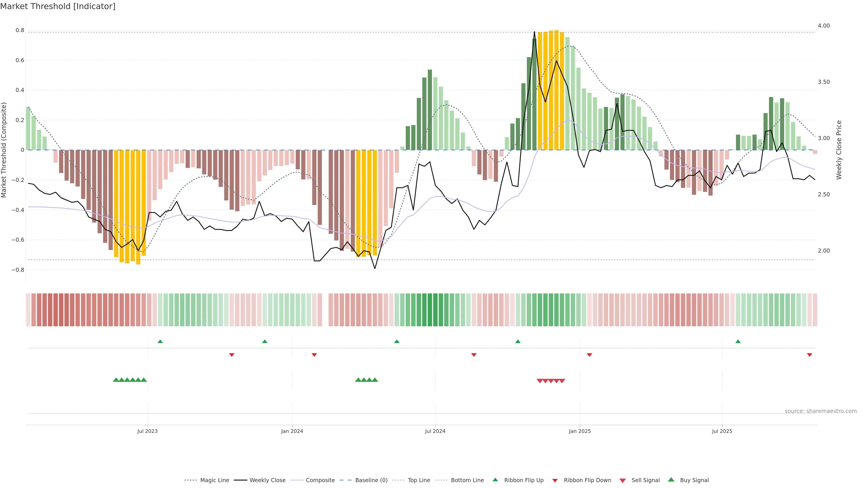Click green flip up marker just after Jul 2025
868x488 pixels.
click(x=738, y=342)
